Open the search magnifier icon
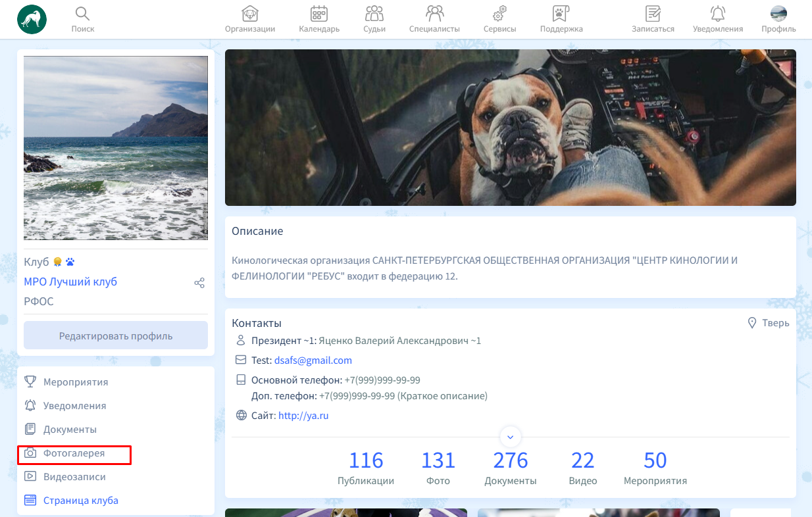This screenshot has height=517, width=812. pyautogui.click(x=83, y=14)
